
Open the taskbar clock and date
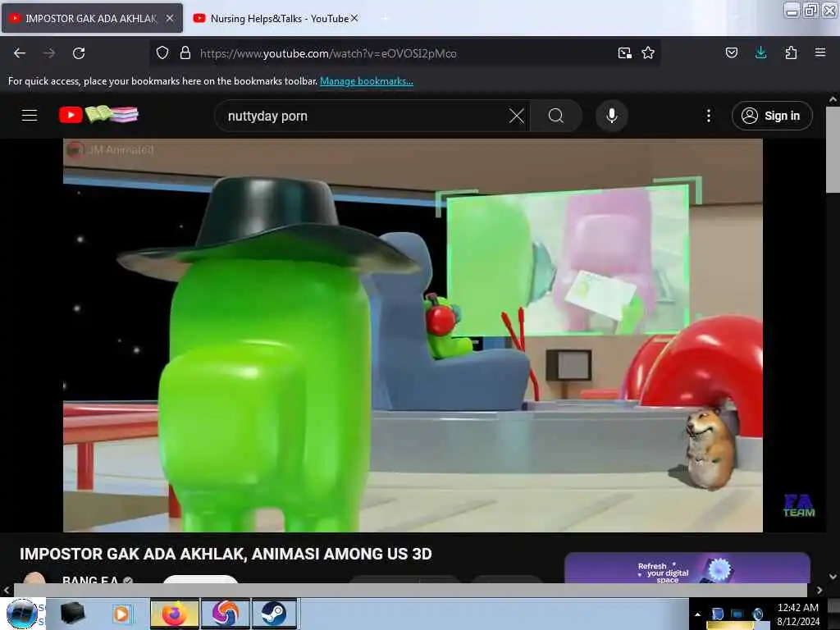click(798, 614)
